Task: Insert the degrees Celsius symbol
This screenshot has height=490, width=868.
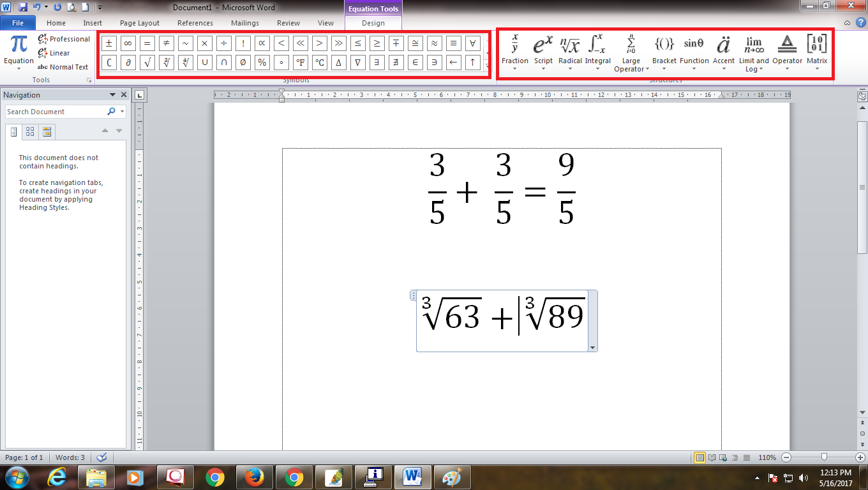Action: [320, 63]
